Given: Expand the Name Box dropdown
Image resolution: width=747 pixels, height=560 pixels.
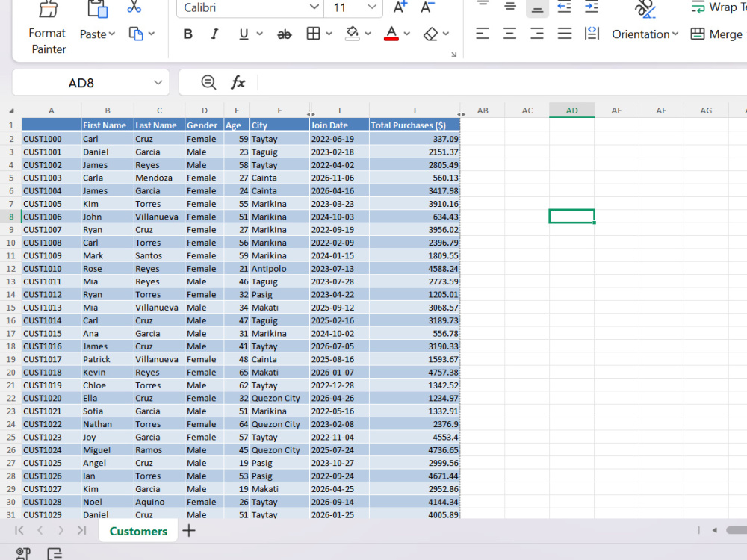Looking at the screenshot, I should [158, 83].
